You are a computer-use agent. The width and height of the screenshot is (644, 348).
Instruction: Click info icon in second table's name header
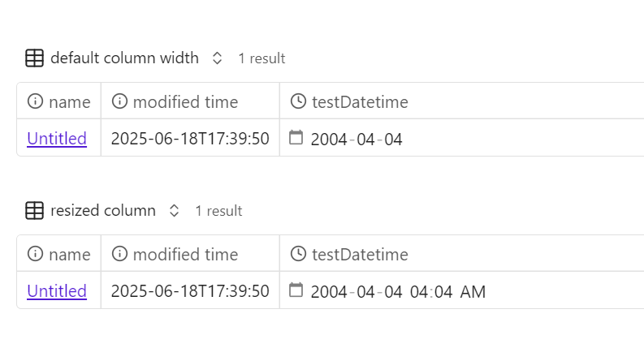point(35,254)
